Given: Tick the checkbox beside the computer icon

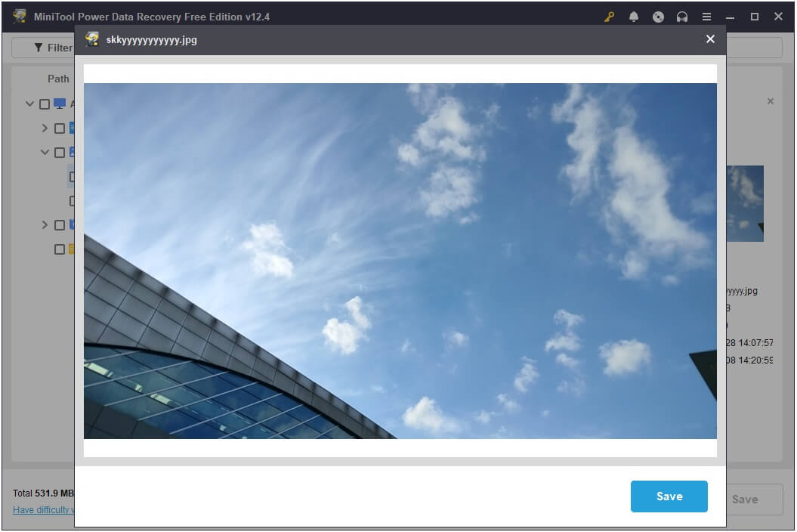Looking at the screenshot, I should 45,104.
